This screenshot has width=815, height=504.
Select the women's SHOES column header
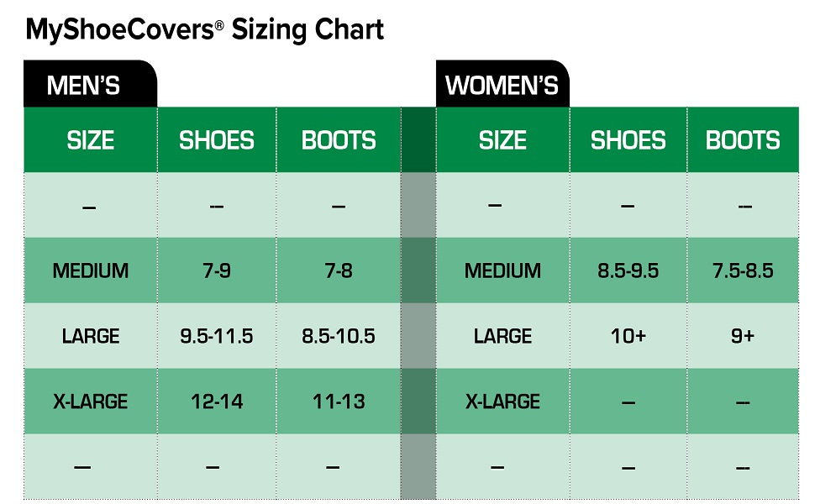[628, 140]
